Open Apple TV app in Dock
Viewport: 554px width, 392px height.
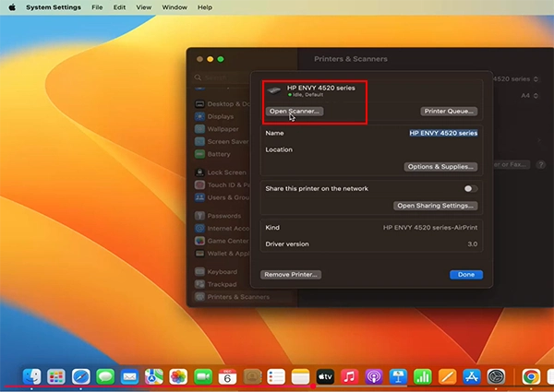325,376
